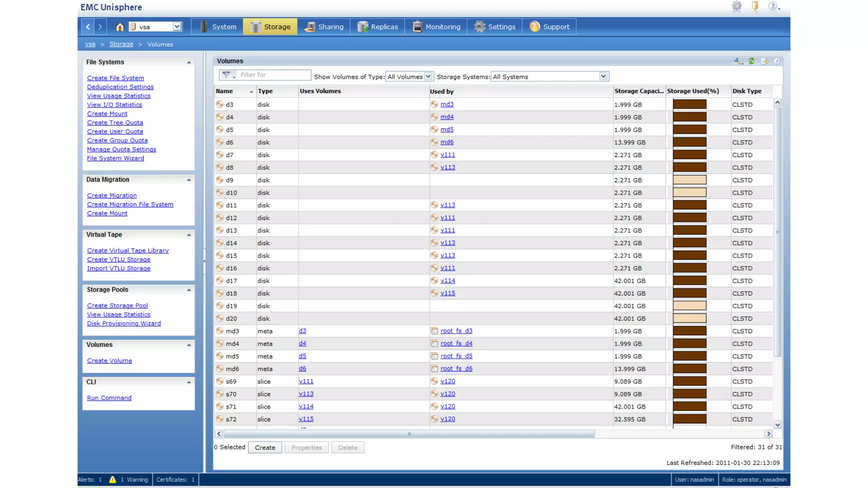Click the filter funnel icon
The image size is (868, 488).
[227, 75]
